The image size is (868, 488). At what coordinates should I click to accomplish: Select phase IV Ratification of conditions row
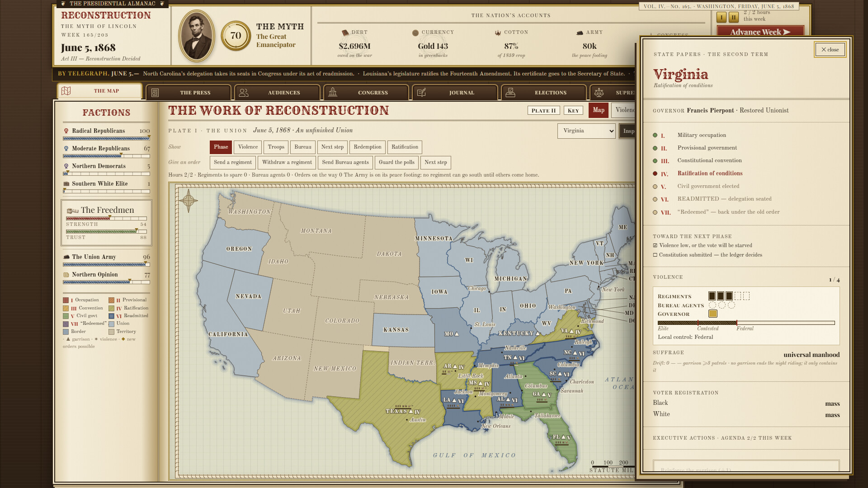pos(745,174)
